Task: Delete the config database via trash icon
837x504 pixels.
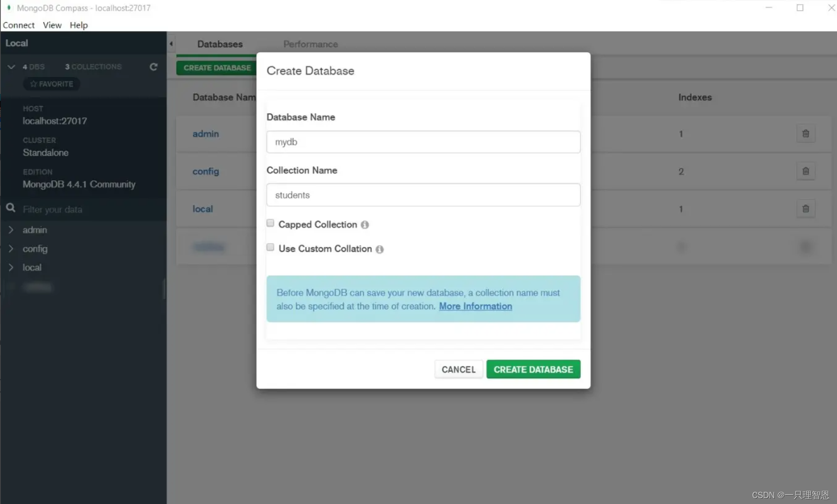Action: (806, 171)
